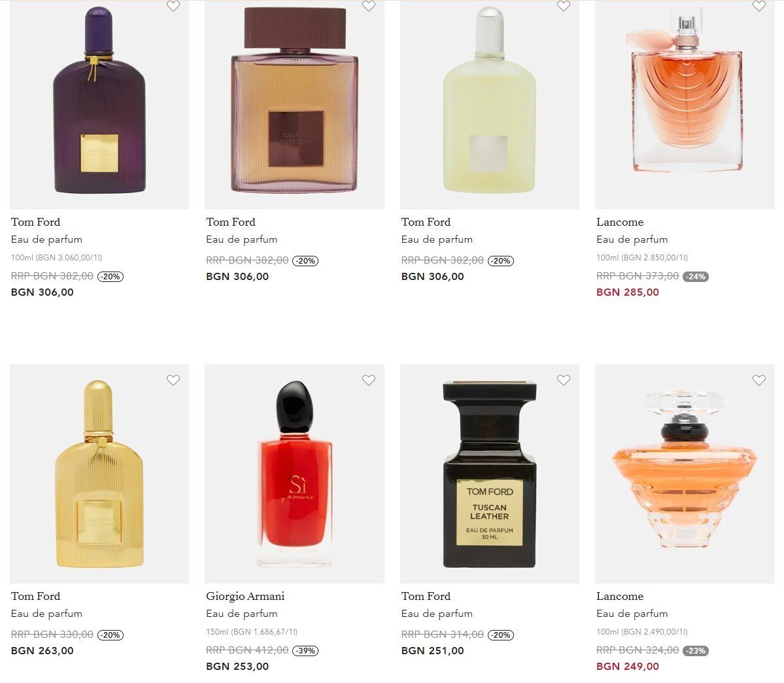Favorite the Giorgio Armani Si perfume
784x683 pixels.
(369, 380)
